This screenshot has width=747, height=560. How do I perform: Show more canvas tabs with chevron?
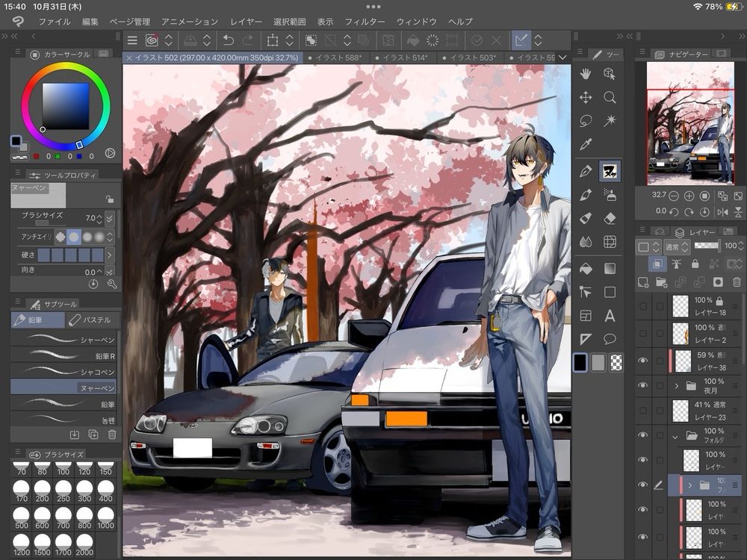(x=562, y=57)
